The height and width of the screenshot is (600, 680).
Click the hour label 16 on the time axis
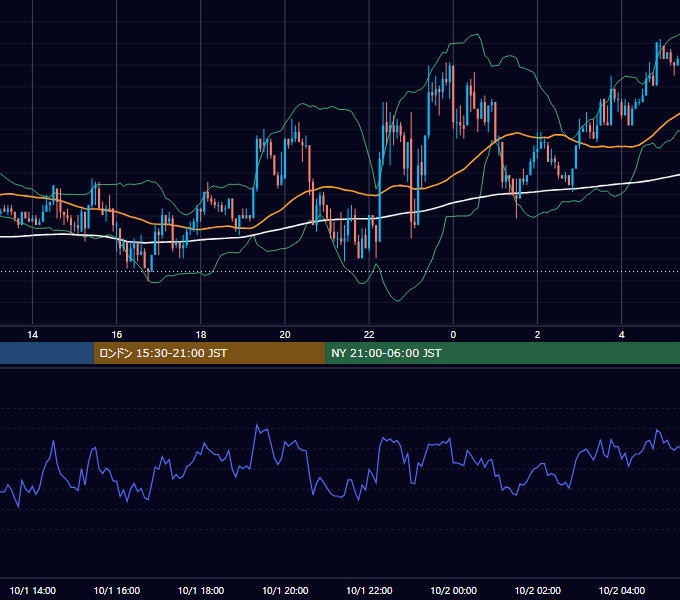click(x=117, y=335)
